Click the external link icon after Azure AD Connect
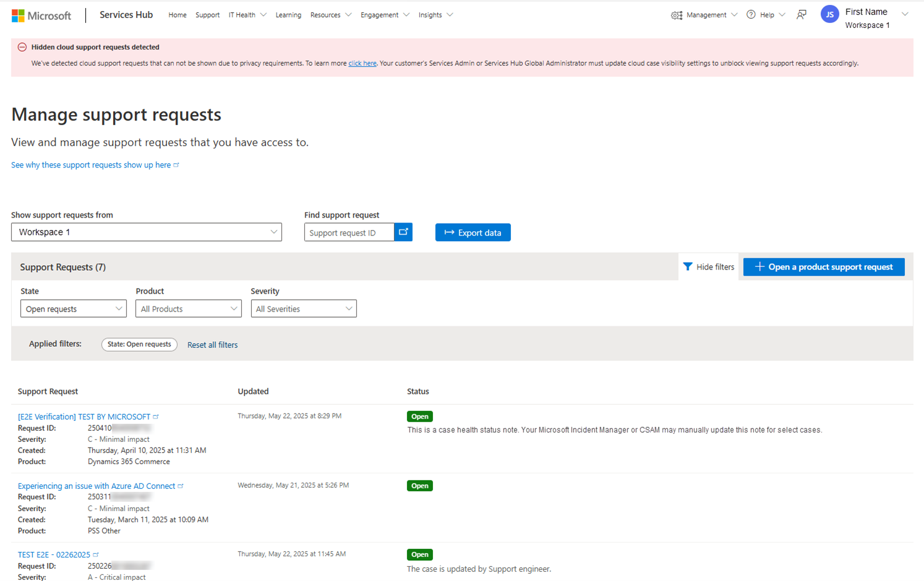The image size is (924, 581). point(181,486)
